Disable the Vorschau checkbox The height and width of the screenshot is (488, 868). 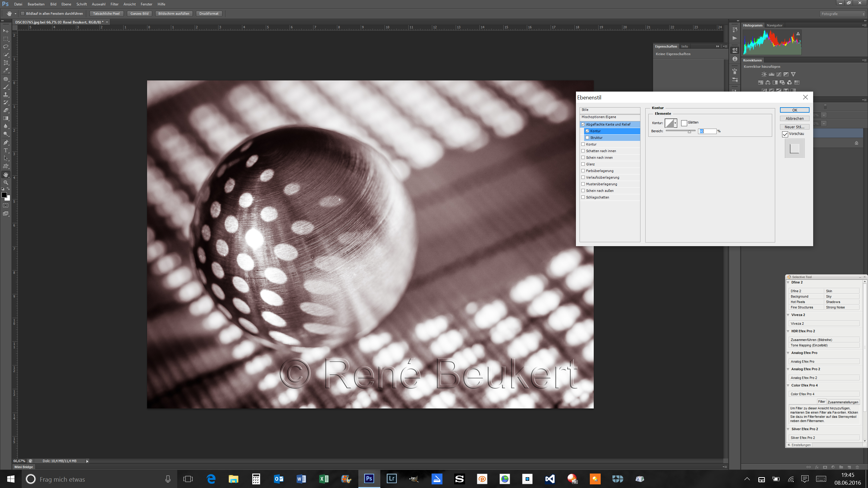[785, 134]
